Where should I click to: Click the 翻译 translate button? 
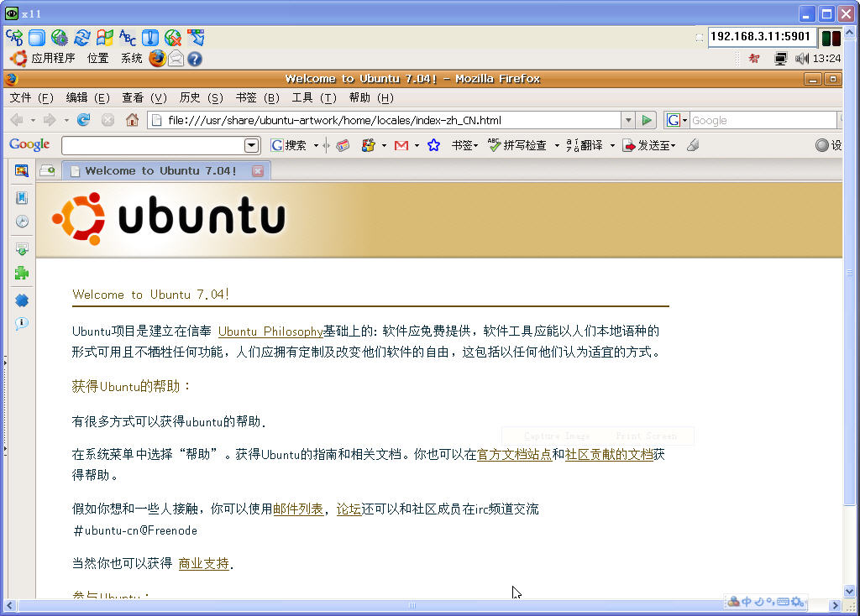[585, 145]
